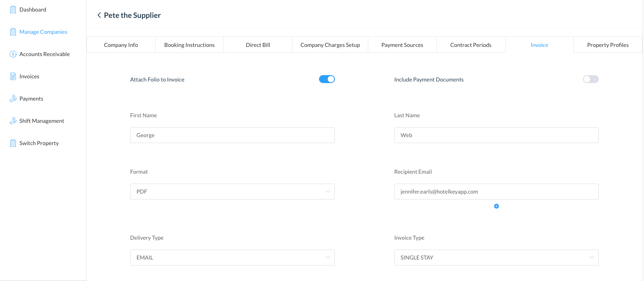644x281 pixels.
Task: Open the Format dropdown showing PDF
Action: coord(232,192)
